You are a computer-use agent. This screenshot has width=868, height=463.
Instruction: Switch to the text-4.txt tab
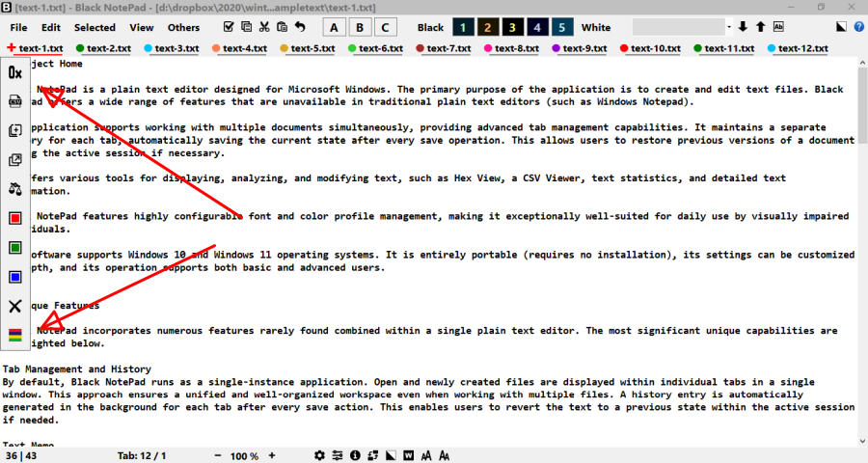click(x=240, y=48)
